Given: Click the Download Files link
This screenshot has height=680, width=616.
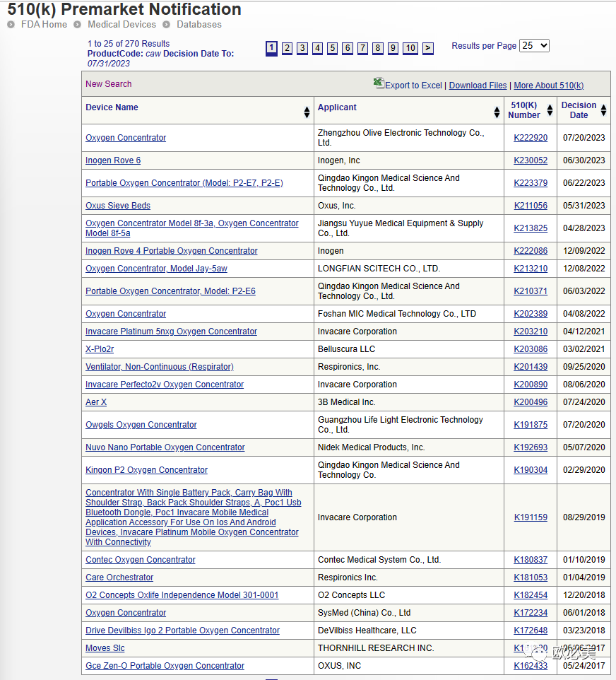Looking at the screenshot, I should click(x=478, y=86).
